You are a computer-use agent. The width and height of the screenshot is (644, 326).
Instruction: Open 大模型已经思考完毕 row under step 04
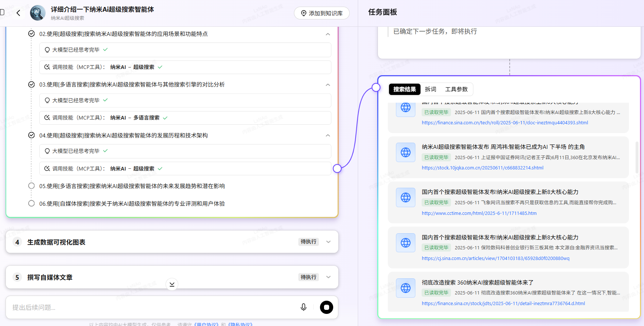(x=185, y=151)
